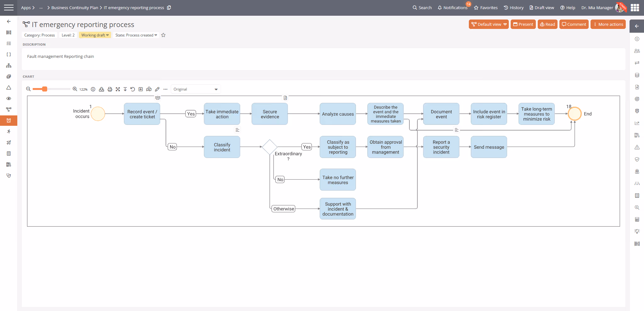Toggle favorite star beside process state

click(x=163, y=35)
